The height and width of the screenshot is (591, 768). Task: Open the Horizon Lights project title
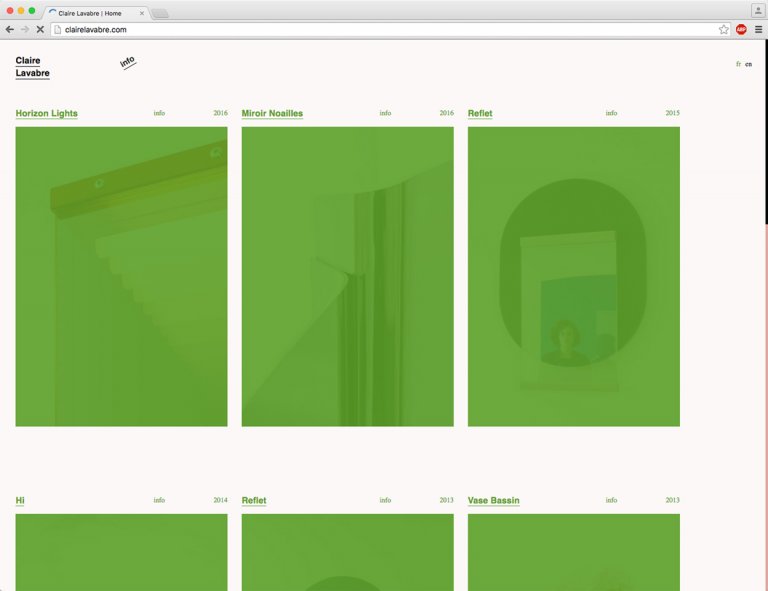46,113
